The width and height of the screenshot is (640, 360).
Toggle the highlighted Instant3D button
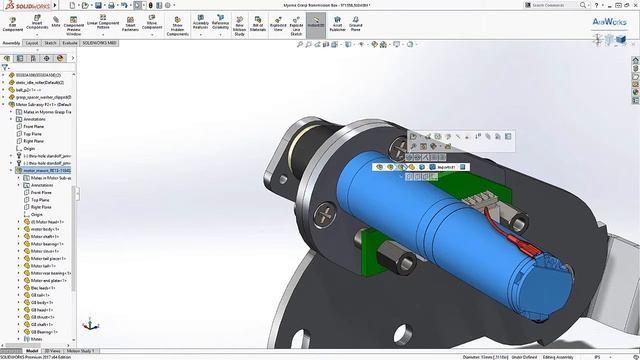click(x=316, y=24)
